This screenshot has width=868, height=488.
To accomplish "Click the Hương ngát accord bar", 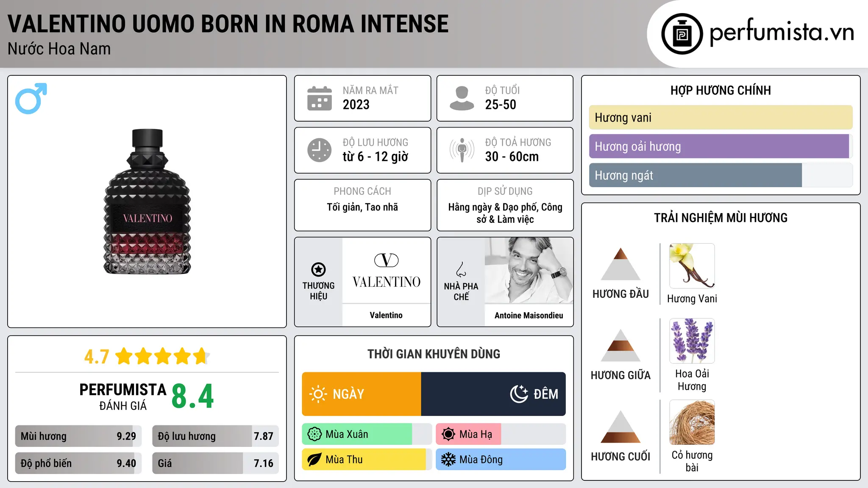I will pos(721,175).
